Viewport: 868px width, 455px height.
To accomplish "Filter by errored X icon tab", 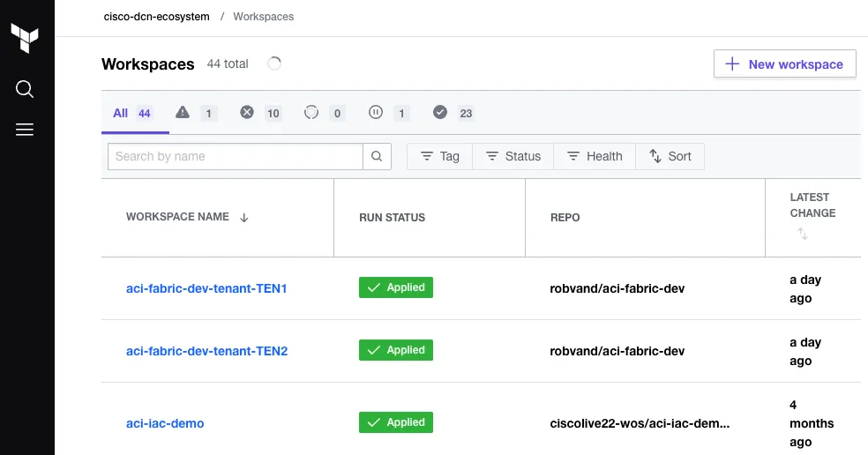I will click(x=260, y=113).
